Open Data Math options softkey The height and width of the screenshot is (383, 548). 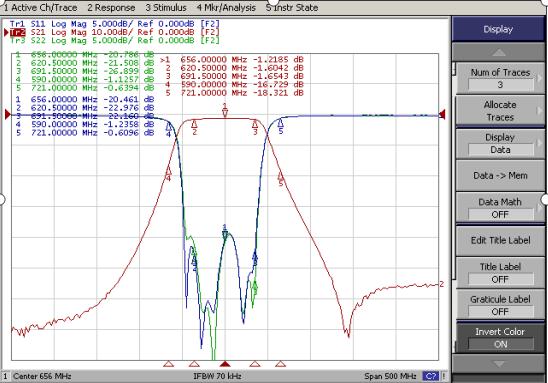pyautogui.click(x=500, y=208)
